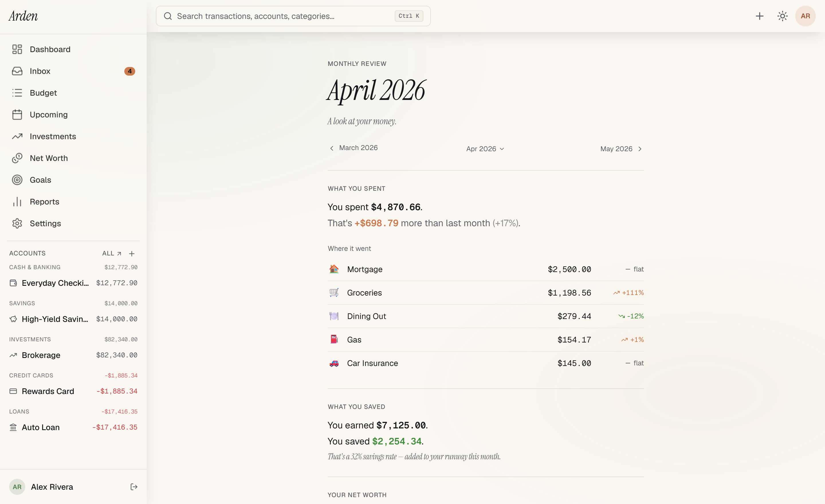This screenshot has width=825, height=504.
Task: Open the Budget menu item
Action: click(x=73, y=93)
